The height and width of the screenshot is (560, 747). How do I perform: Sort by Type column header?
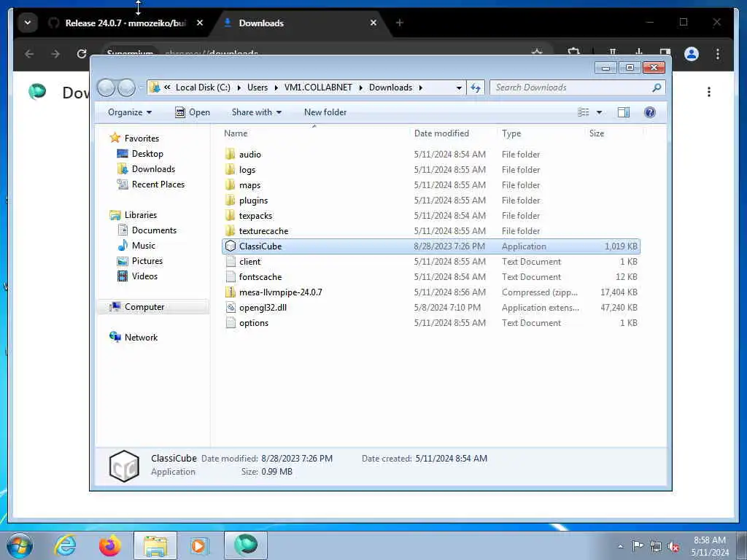click(511, 133)
